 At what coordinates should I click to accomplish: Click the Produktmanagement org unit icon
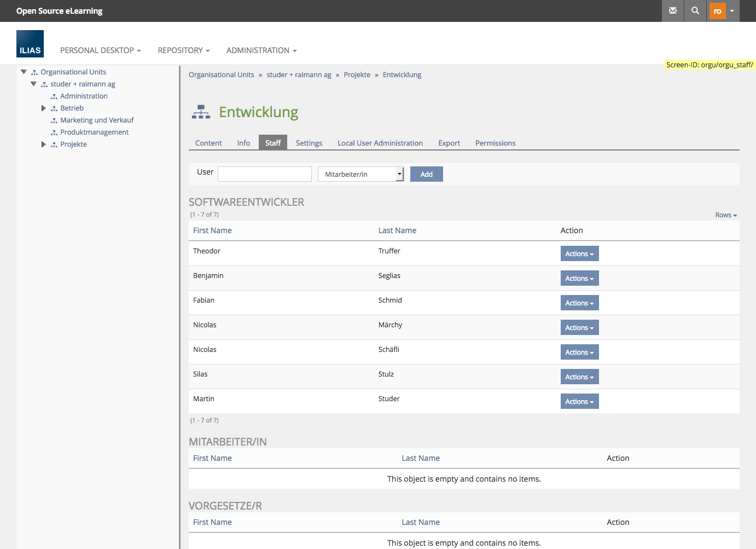[54, 132]
